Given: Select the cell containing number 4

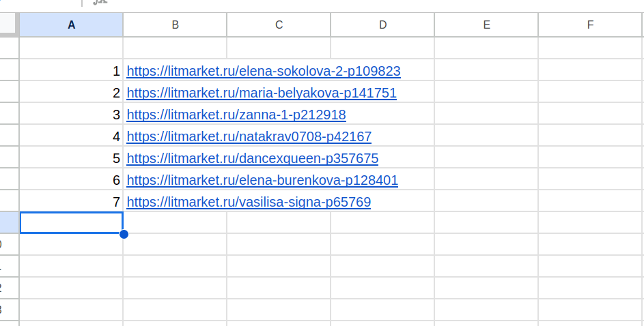Looking at the screenshot, I should coord(71,136).
